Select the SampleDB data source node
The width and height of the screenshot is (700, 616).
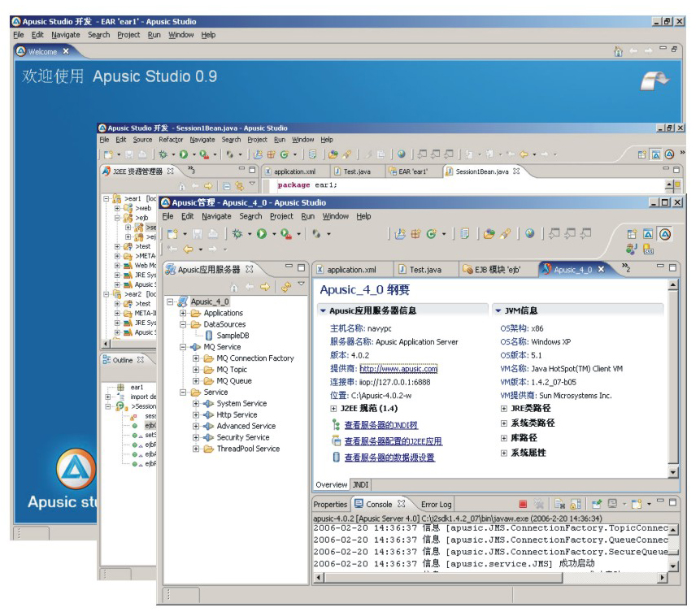233,335
